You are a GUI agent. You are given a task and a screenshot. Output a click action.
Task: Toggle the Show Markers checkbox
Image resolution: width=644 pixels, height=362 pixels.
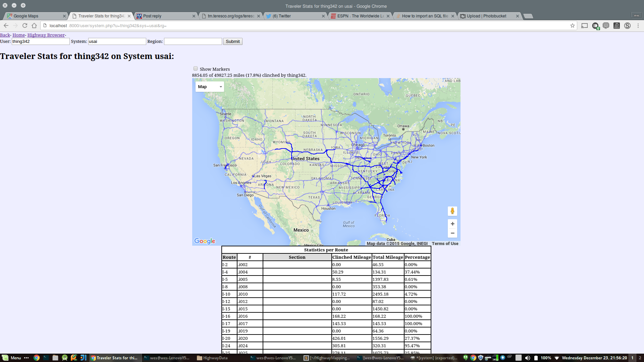(196, 68)
